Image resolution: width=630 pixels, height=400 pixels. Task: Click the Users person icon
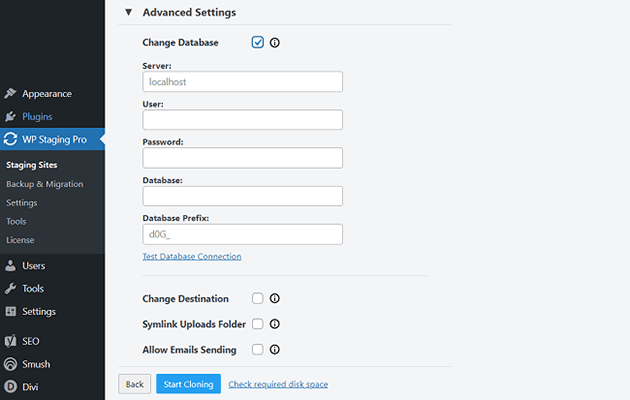[x=10, y=265]
